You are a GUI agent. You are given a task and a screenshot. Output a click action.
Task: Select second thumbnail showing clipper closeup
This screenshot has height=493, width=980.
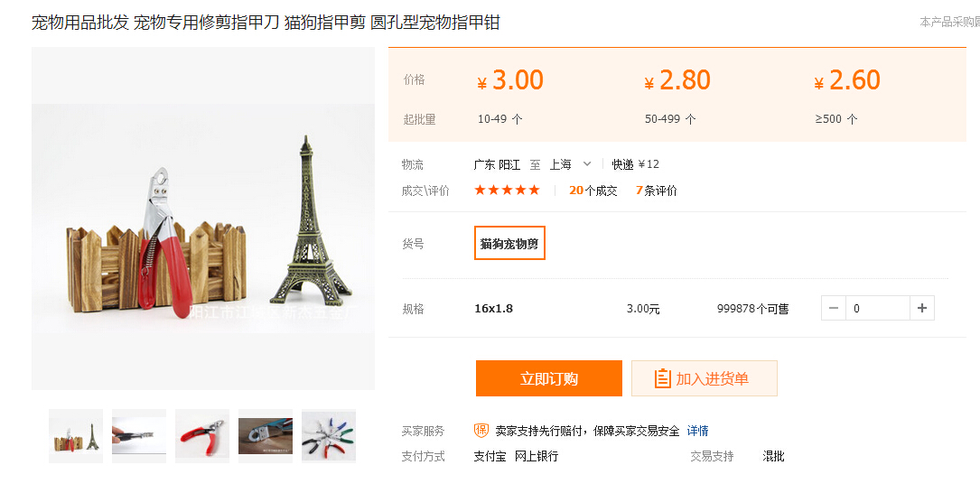[x=139, y=436]
